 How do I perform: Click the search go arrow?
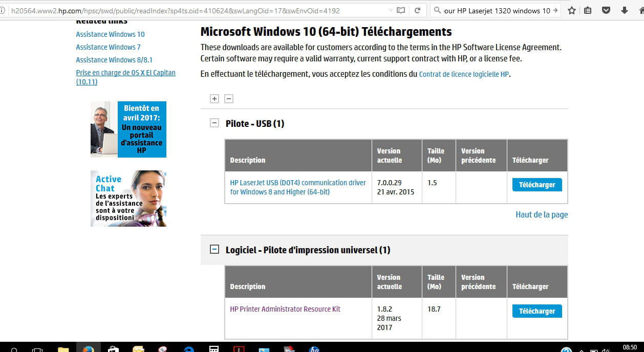coord(555,10)
